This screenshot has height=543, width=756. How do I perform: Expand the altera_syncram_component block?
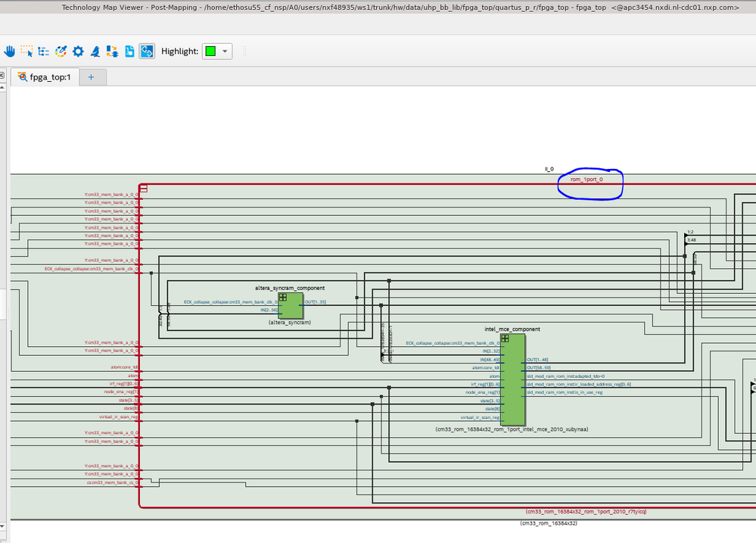282,298
